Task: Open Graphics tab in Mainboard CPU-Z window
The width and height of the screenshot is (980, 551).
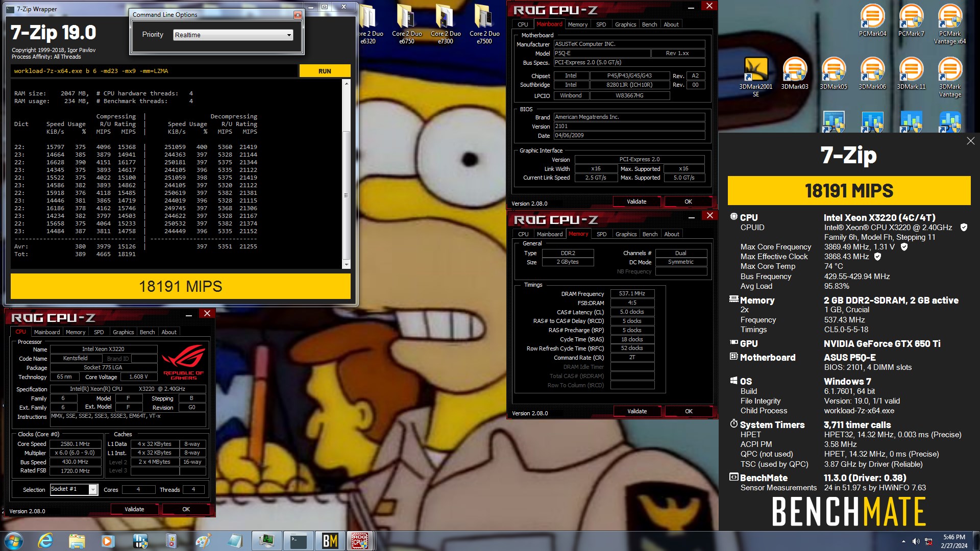Action: tap(625, 24)
